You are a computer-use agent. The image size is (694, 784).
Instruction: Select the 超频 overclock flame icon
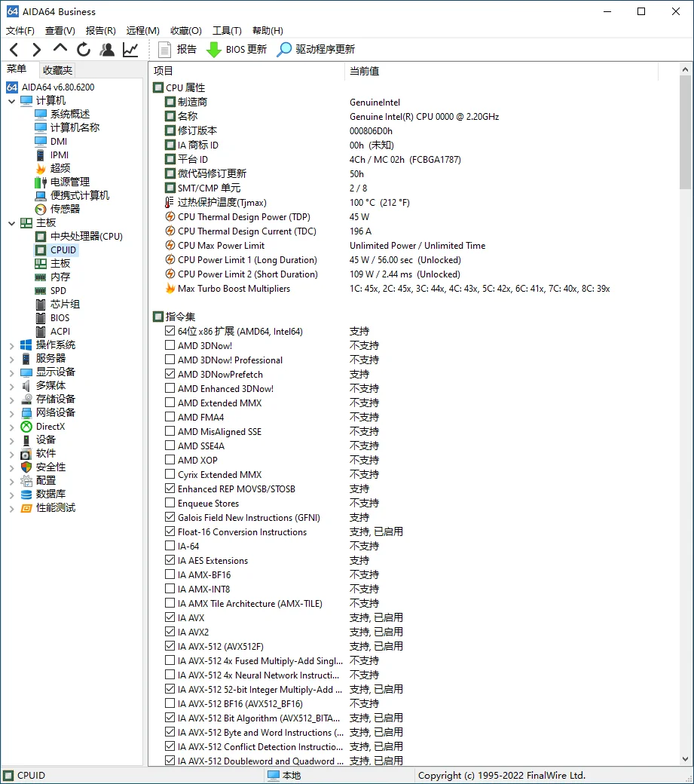point(41,169)
